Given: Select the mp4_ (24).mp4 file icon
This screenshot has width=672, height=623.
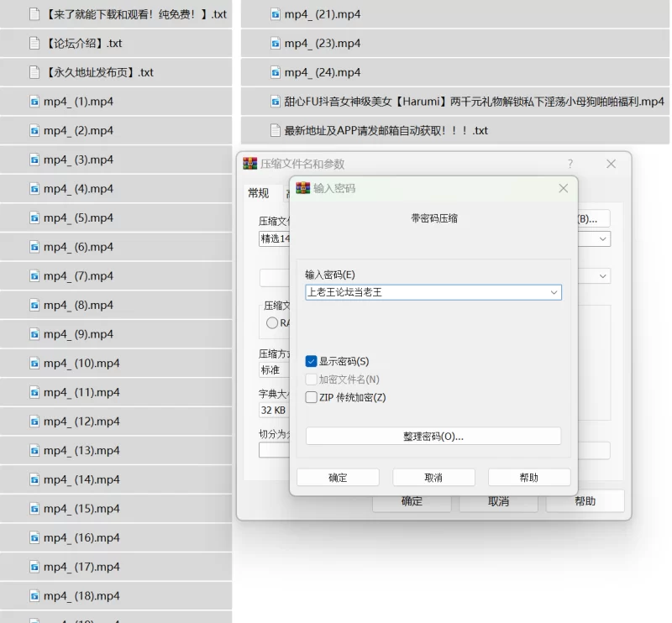Looking at the screenshot, I should [x=276, y=72].
